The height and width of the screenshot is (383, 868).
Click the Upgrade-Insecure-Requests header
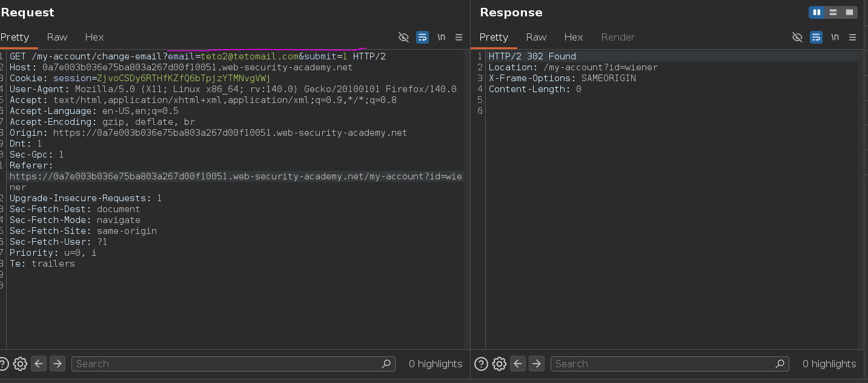coord(85,198)
